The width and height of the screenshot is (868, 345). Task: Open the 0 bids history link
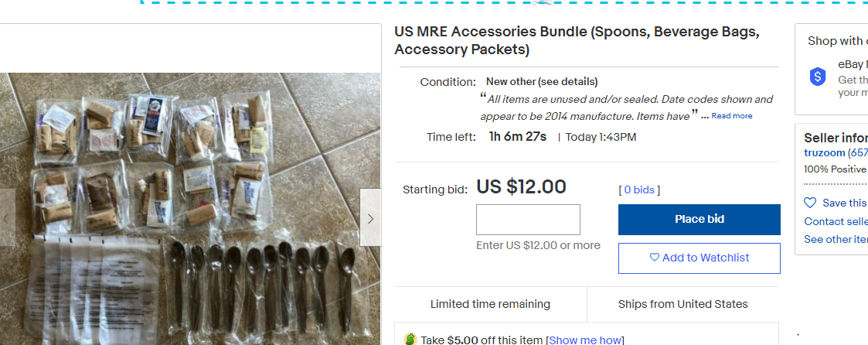[x=639, y=190]
